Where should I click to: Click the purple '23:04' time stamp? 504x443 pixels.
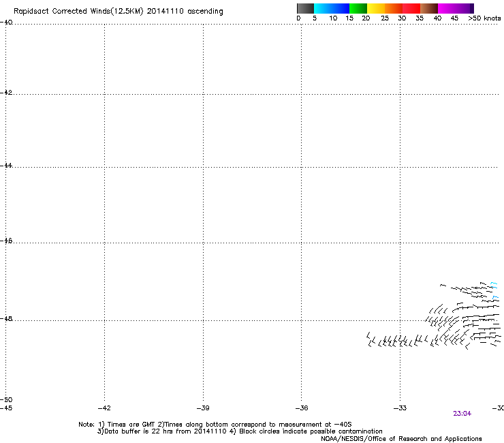[462, 414]
